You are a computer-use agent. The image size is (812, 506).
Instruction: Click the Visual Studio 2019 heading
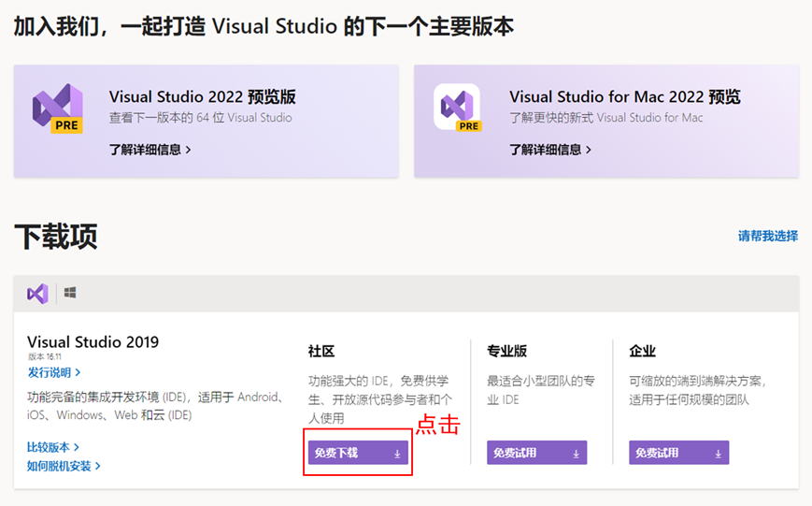[x=93, y=341]
